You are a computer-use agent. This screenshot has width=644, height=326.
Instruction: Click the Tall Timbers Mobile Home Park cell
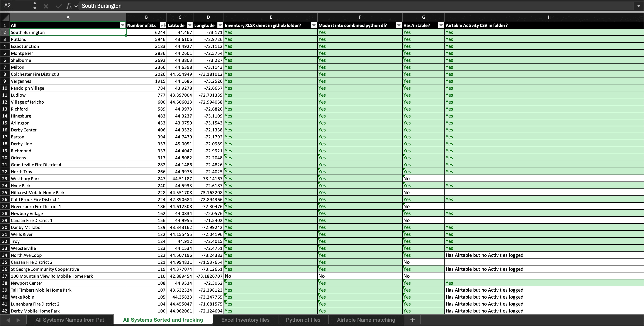tap(68, 290)
